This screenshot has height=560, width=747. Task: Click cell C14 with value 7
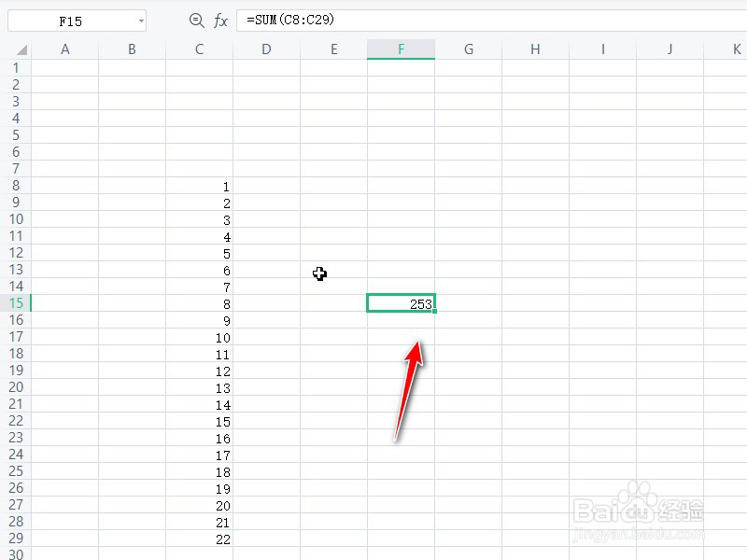click(x=199, y=287)
